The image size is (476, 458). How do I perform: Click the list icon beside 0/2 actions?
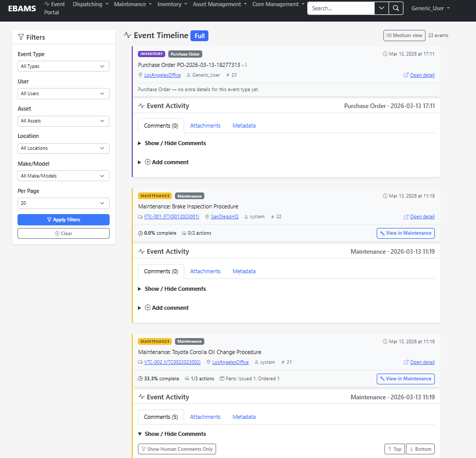[184, 233]
